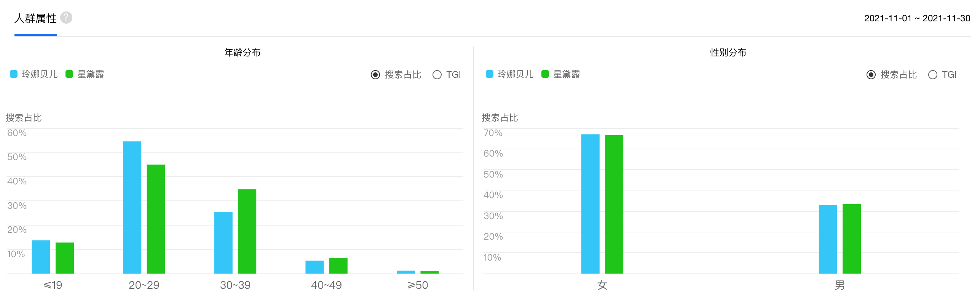Click the blue bar for 男

tap(828, 239)
